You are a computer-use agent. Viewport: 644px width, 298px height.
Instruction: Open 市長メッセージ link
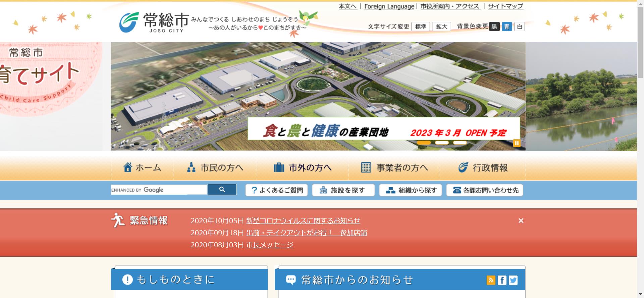click(x=270, y=245)
